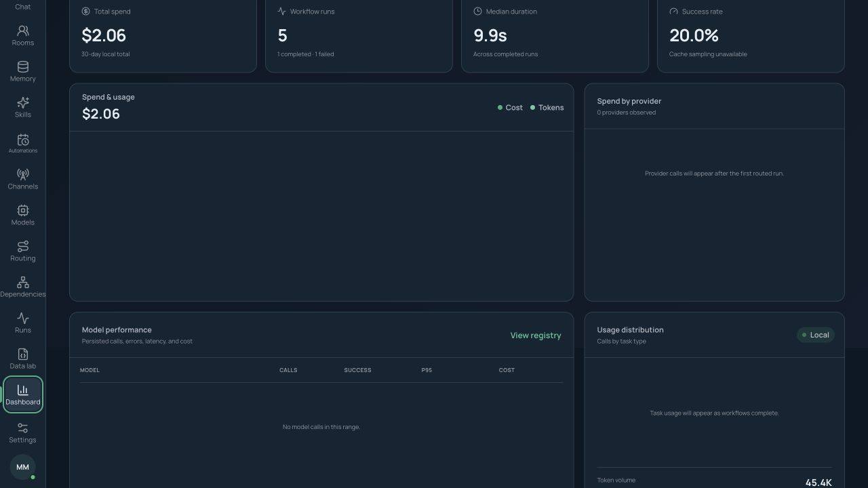This screenshot has width=868, height=488.
Task: Click the '30-day local total' caption
Action: 106,54
